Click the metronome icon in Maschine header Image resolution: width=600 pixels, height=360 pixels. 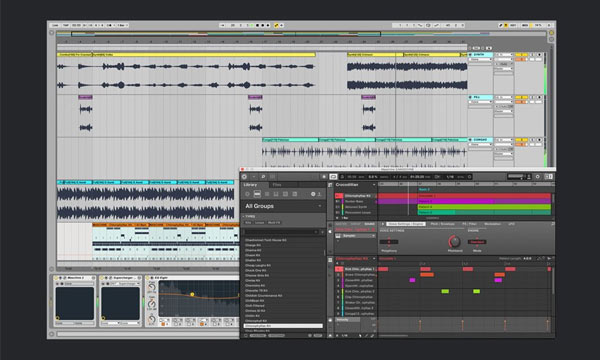click(342, 177)
